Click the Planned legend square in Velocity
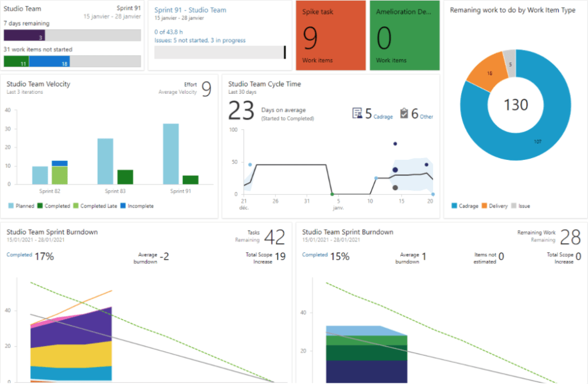The width and height of the screenshot is (588, 384). point(11,206)
